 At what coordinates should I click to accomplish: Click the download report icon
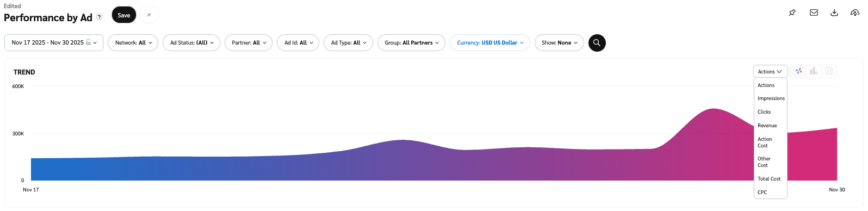tap(834, 13)
